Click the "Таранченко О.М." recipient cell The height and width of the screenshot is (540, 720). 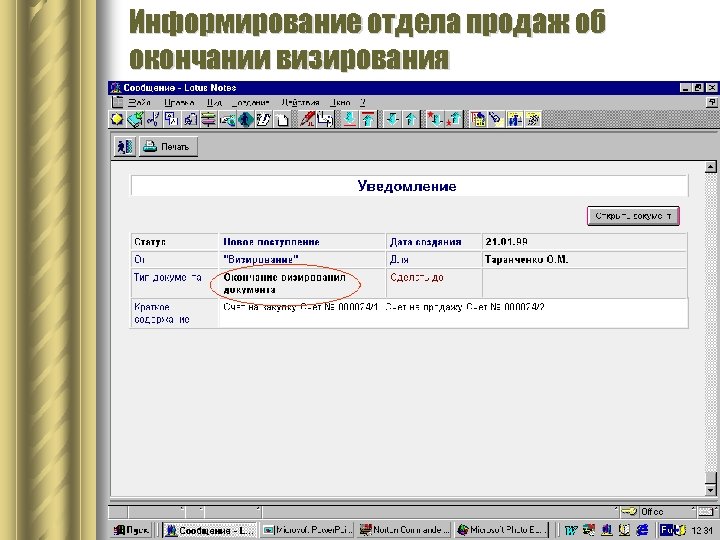[584, 260]
